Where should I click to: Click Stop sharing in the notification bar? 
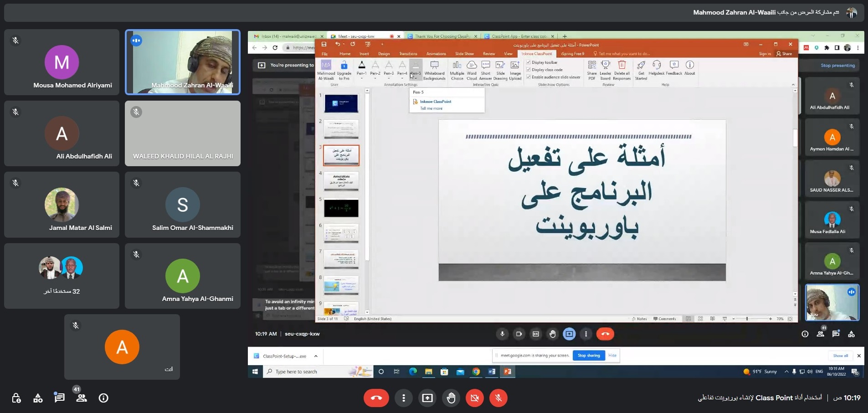(588, 355)
